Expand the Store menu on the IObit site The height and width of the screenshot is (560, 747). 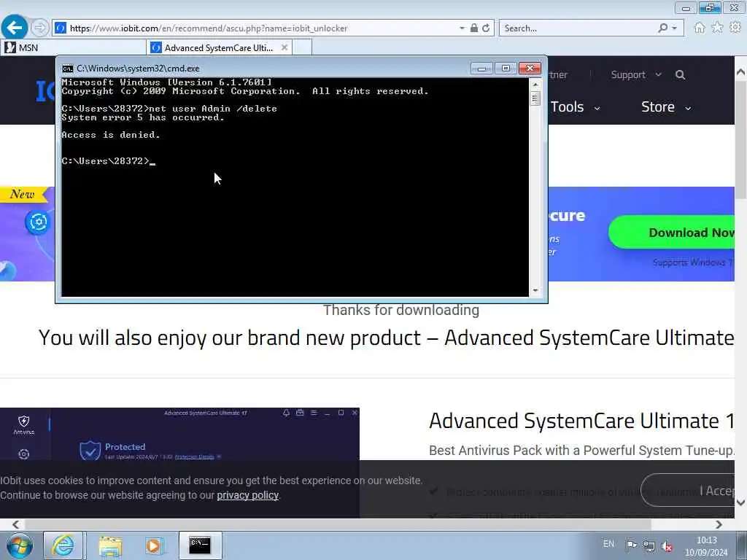coord(666,107)
